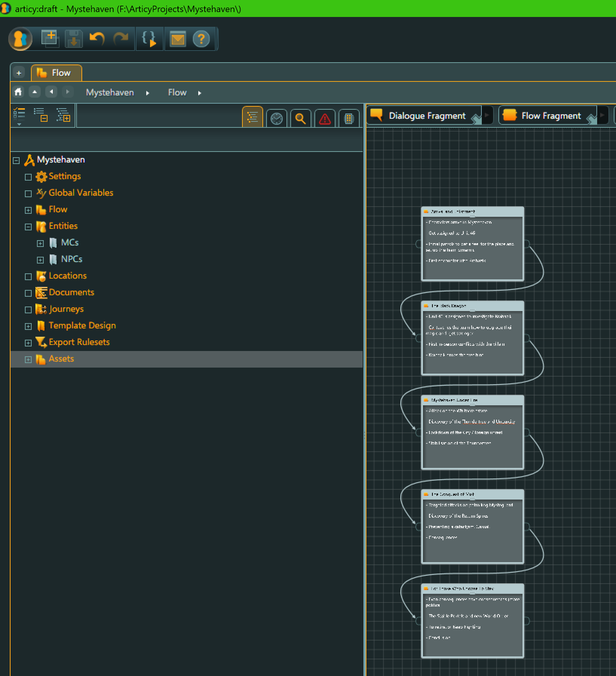Select the Flow tree item
This screenshot has height=676, width=616.
(x=58, y=210)
